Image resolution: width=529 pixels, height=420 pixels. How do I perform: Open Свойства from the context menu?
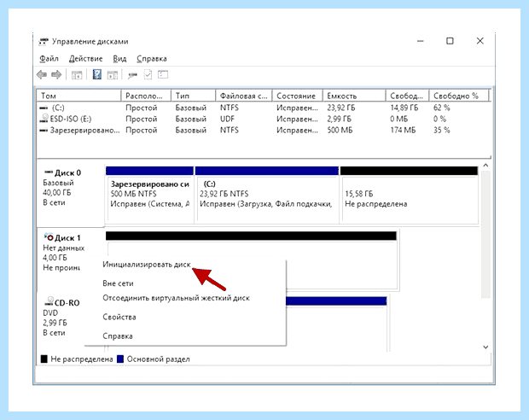[119, 317]
